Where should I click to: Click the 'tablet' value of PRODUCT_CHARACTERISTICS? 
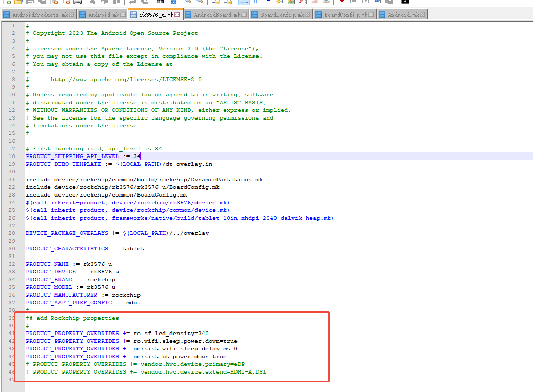133,249
